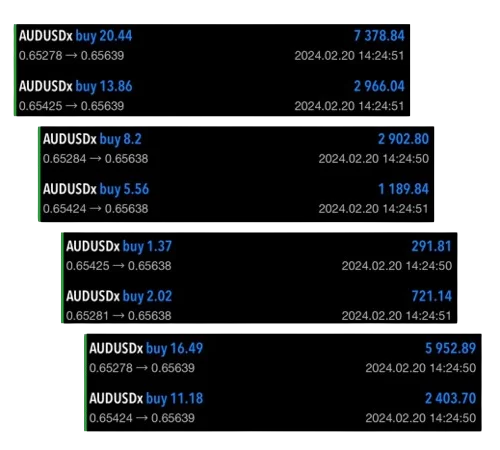Open the AUDUSDx buy 5.56 entry
This screenshot has width=500, height=450.
[236, 199]
